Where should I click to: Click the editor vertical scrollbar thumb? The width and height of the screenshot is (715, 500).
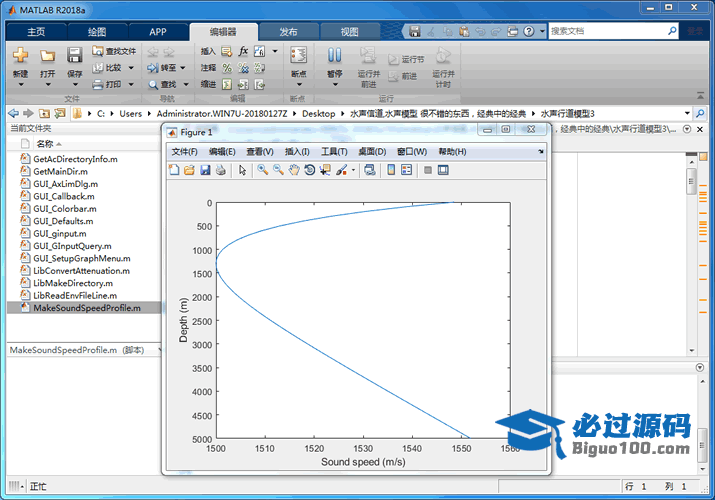[691, 181]
